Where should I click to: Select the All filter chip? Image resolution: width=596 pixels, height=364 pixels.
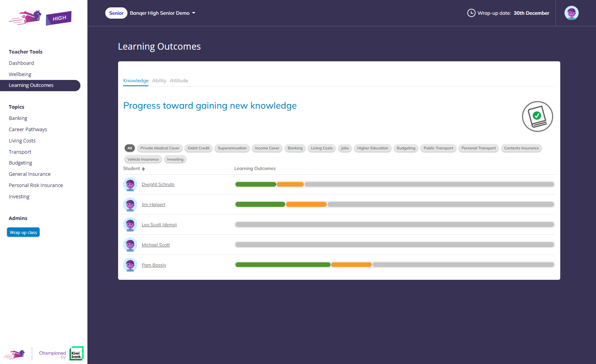(130, 148)
